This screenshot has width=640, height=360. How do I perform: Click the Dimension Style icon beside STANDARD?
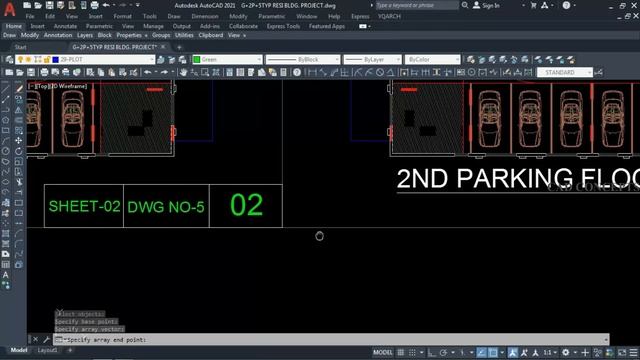click(x=599, y=73)
